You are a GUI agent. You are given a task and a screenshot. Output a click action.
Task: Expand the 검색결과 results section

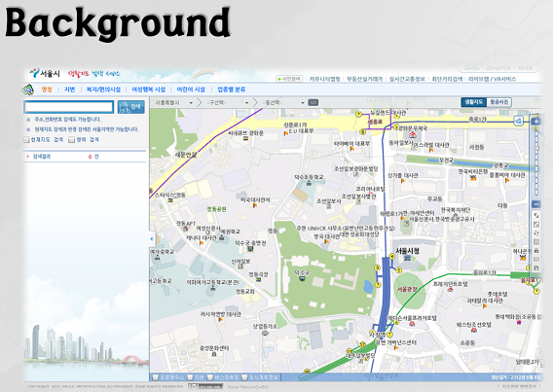click(28, 157)
